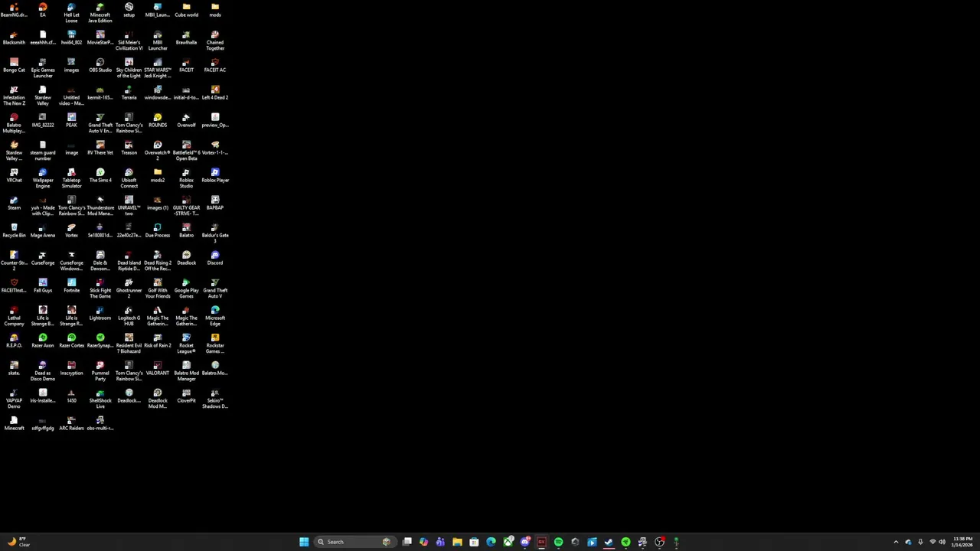Launch Hell Let Loose from the desktop
The image size is (980, 551).
[x=71, y=13]
